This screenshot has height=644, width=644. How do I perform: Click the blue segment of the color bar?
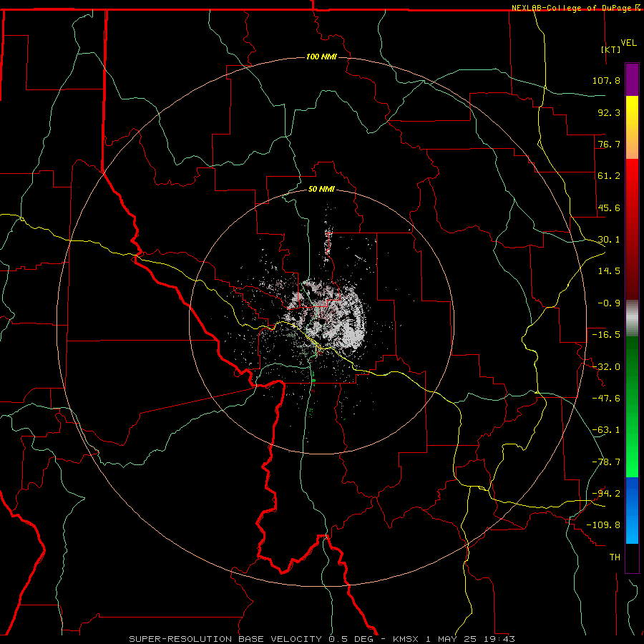[x=632, y=510]
